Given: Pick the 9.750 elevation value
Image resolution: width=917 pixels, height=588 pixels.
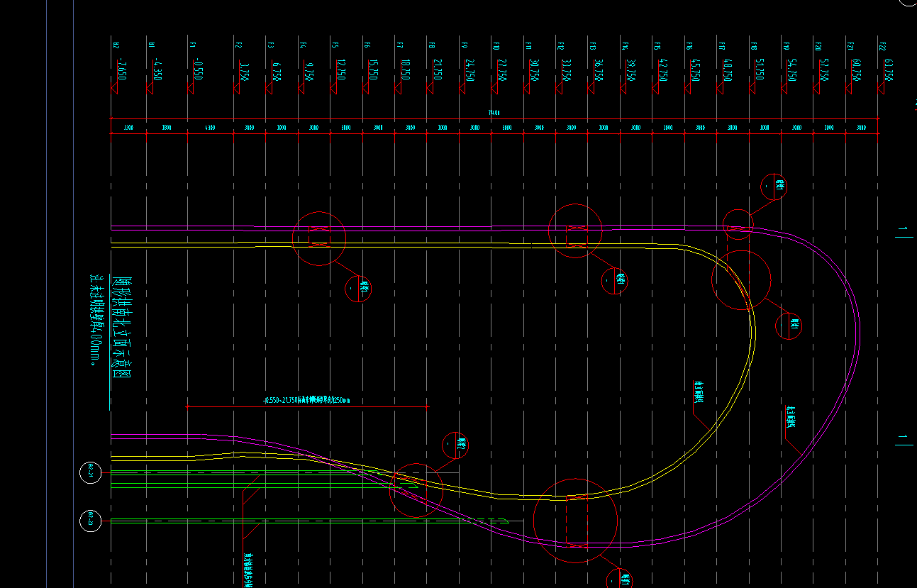Looking at the screenshot, I should pyautogui.click(x=309, y=72).
